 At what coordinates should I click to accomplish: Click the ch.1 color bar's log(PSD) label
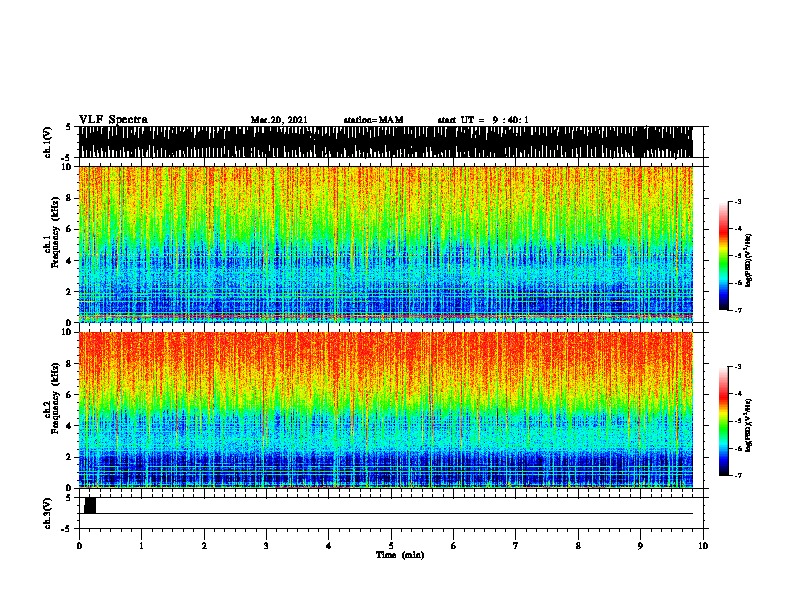click(749, 260)
